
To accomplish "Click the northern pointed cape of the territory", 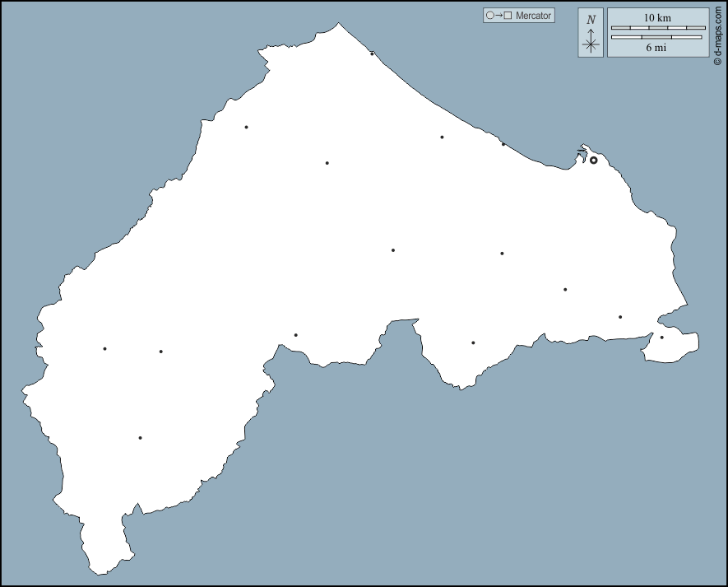I will [x=339, y=25].
